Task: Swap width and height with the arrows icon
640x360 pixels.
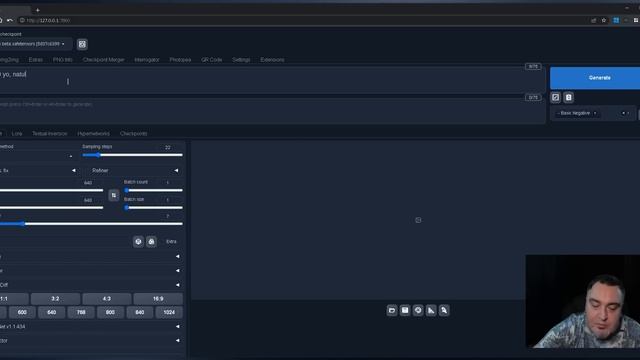Action: (x=114, y=195)
